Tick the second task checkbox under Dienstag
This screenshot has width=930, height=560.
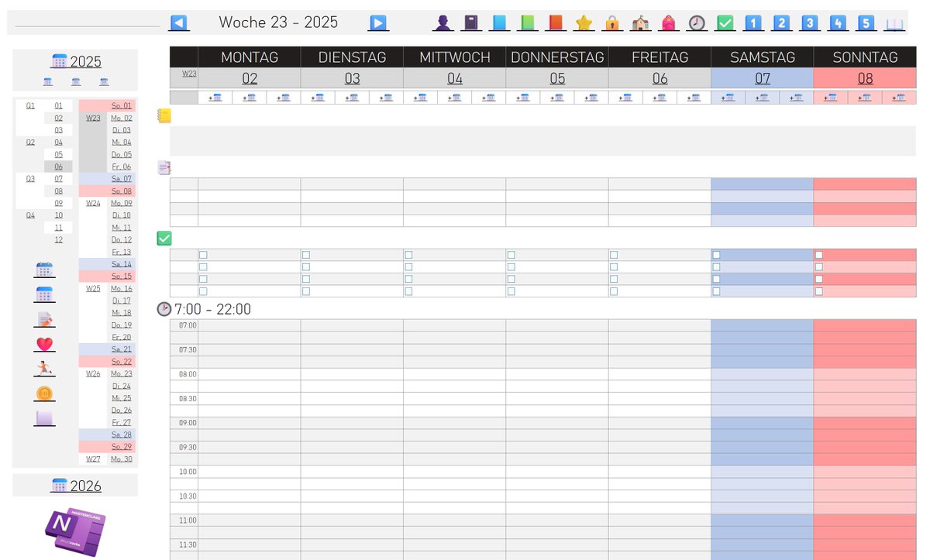306,266
